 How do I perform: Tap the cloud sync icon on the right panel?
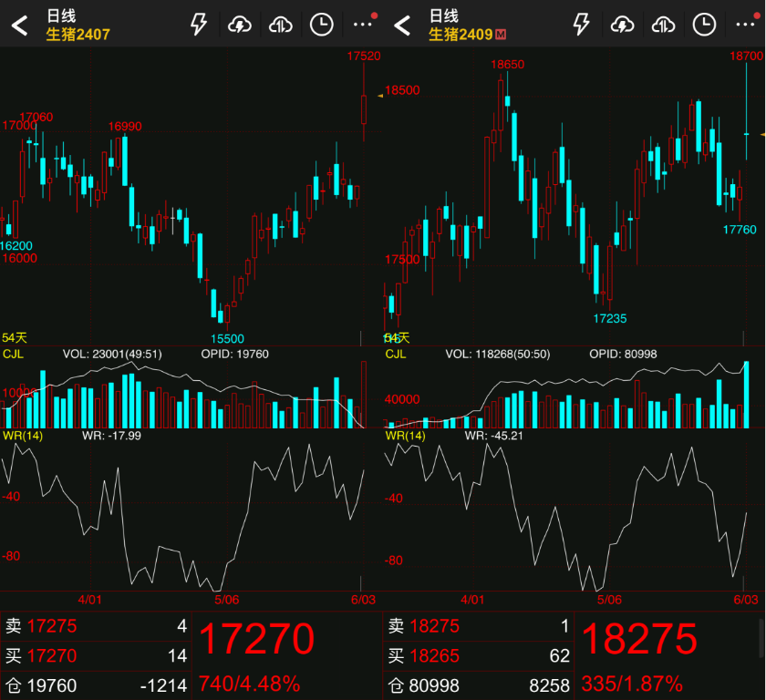pos(663,25)
